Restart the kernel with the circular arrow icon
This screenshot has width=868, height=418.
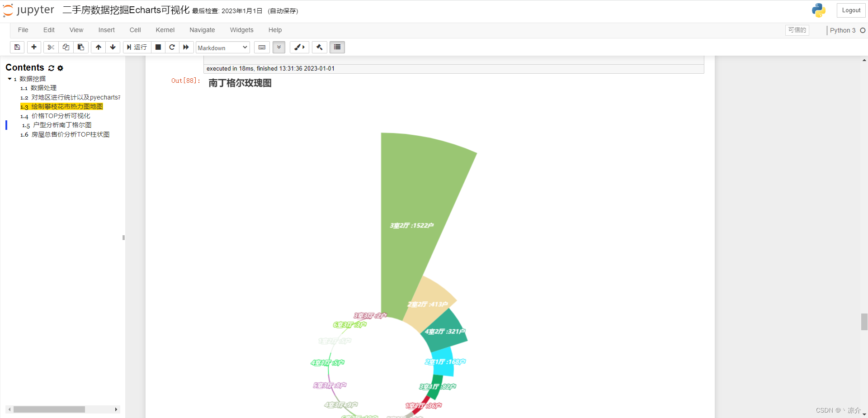coord(172,47)
